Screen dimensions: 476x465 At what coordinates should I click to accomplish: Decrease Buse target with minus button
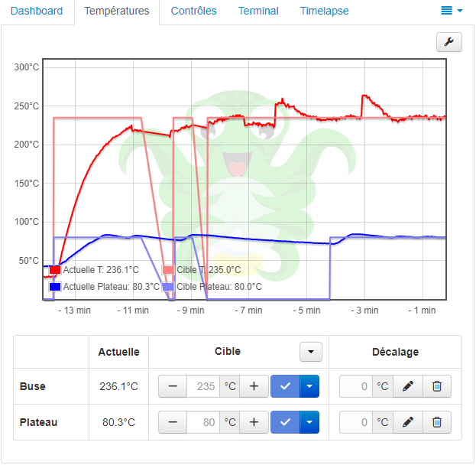(173, 386)
